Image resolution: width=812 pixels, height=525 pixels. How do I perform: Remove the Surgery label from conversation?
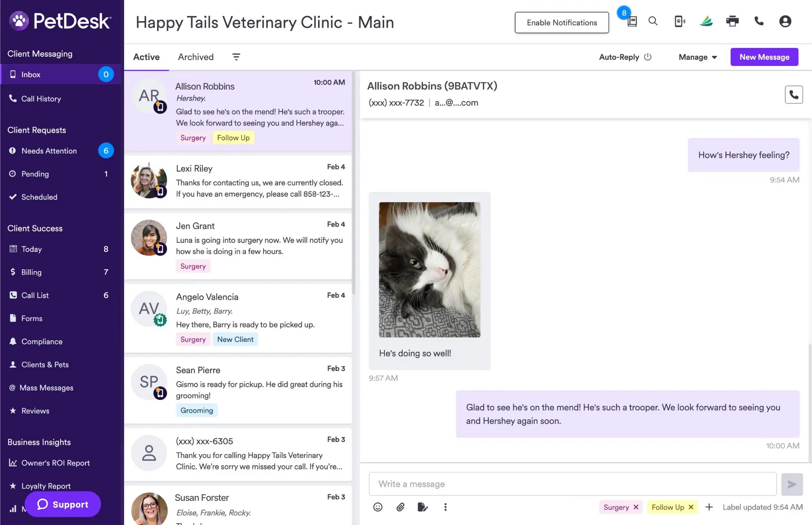click(636, 507)
